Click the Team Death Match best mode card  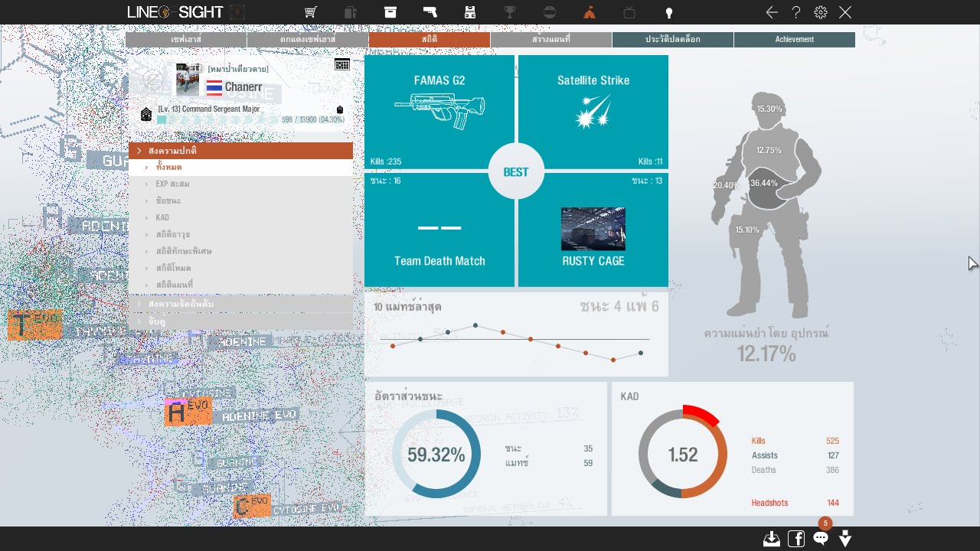(439, 230)
